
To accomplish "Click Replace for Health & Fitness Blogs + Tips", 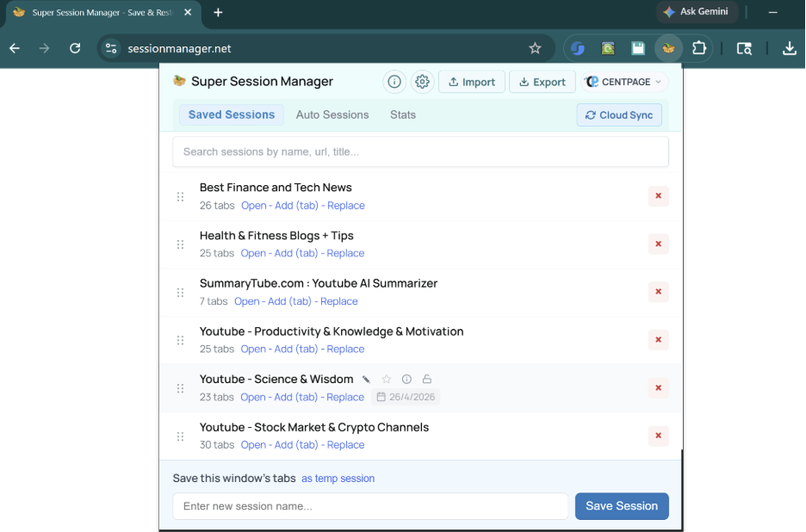I will tap(345, 253).
